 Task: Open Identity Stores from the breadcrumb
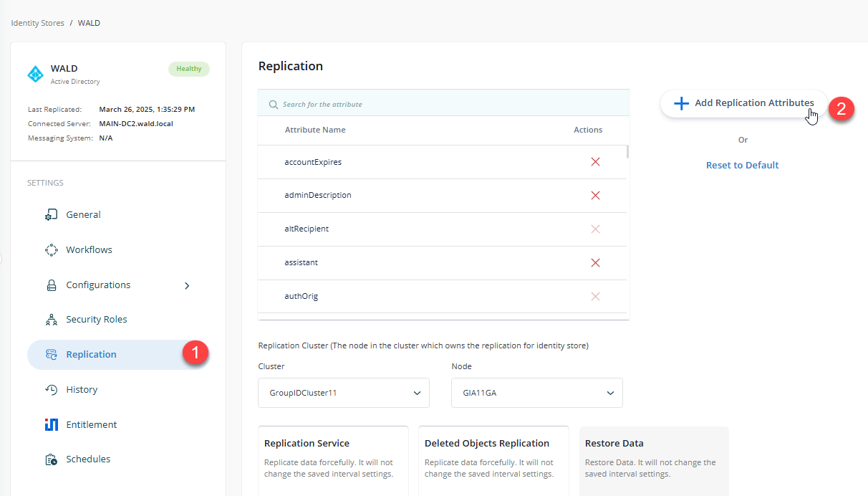37,22
